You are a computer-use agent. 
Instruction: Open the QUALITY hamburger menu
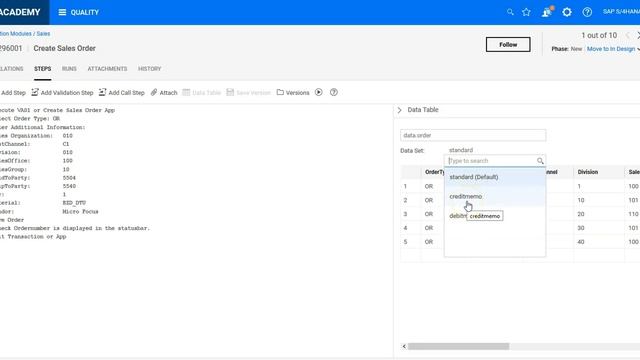coord(62,12)
